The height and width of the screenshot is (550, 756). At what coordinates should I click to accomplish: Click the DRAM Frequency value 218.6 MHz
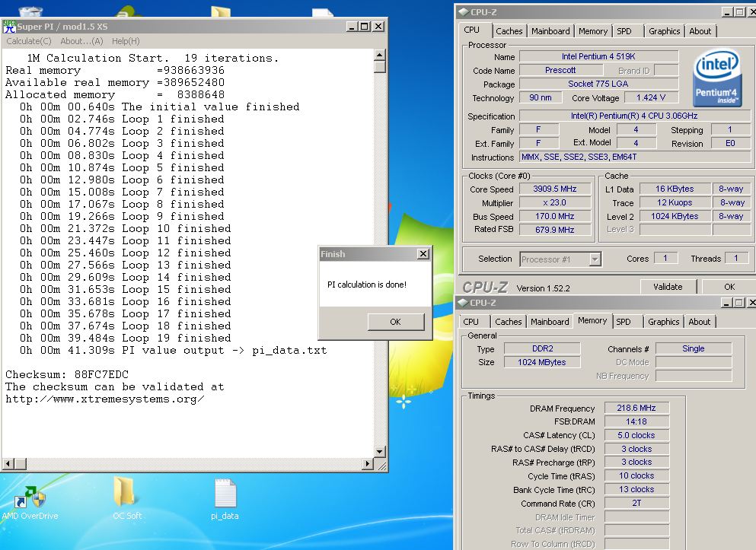[636, 408]
